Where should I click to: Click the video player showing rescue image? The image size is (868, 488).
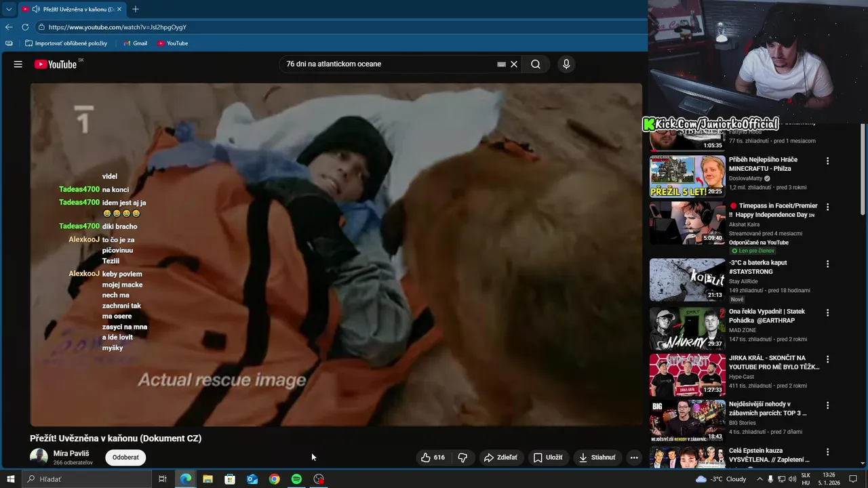tap(336, 254)
